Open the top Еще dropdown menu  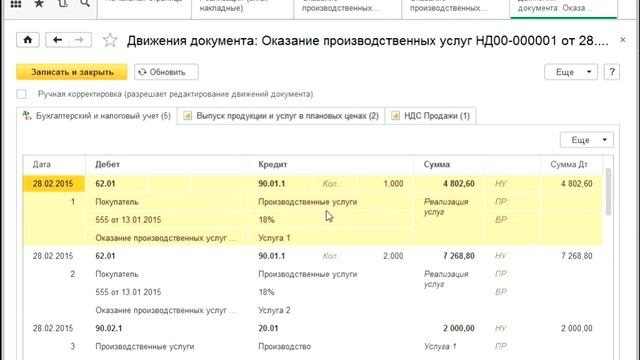pyautogui.click(x=571, y=72)
